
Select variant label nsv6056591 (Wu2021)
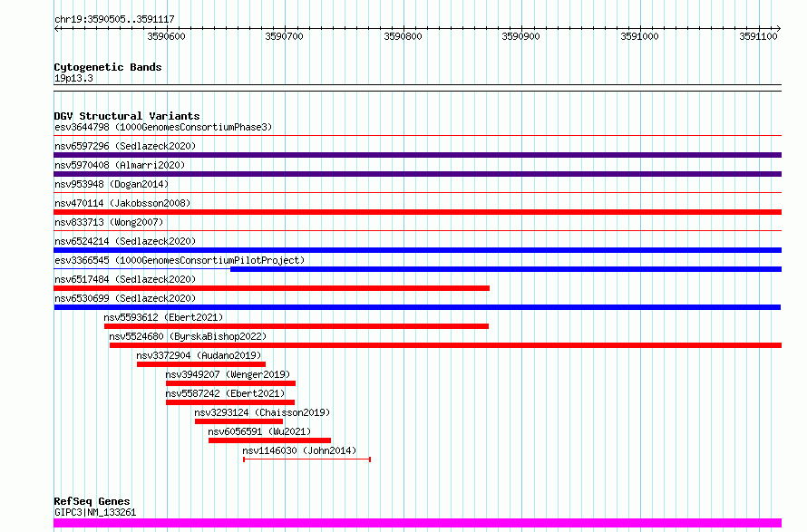(x=259, y=431)
